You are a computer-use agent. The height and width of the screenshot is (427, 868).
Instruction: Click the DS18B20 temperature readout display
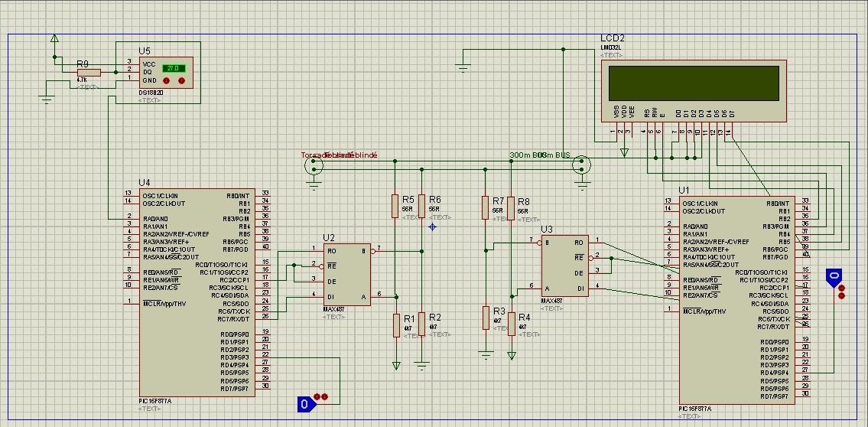point(174,68)
